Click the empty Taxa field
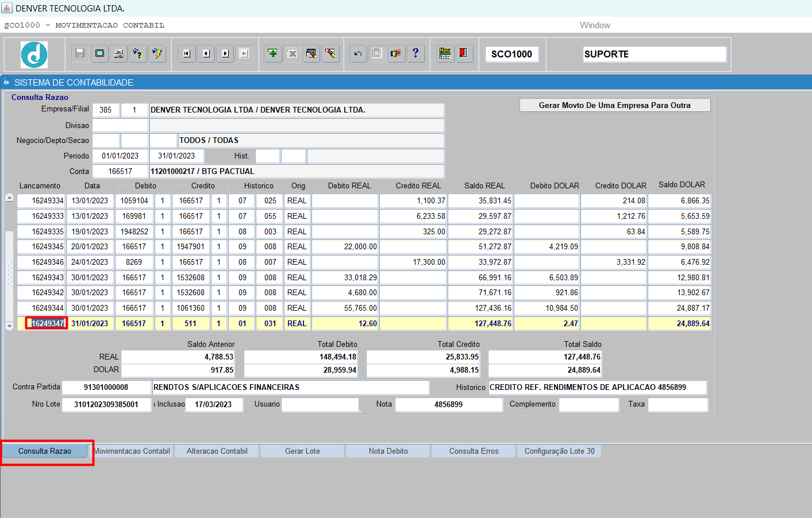This screenshot has height=518, width=812. point(678,404)
